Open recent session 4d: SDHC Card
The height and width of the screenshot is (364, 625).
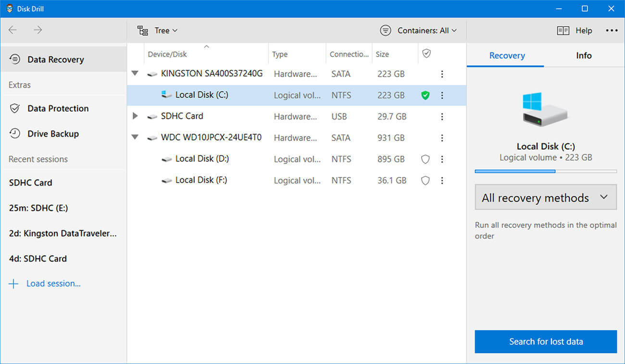click(38, 259)
